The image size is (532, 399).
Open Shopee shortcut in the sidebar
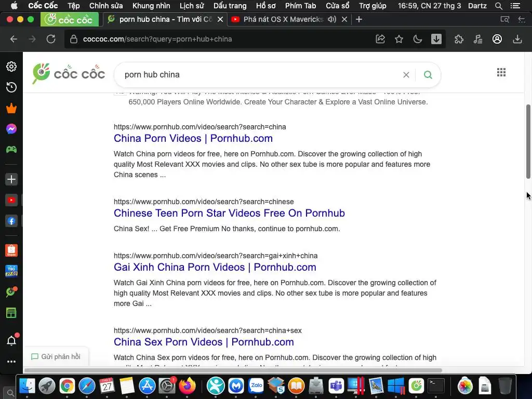(11, 250)
